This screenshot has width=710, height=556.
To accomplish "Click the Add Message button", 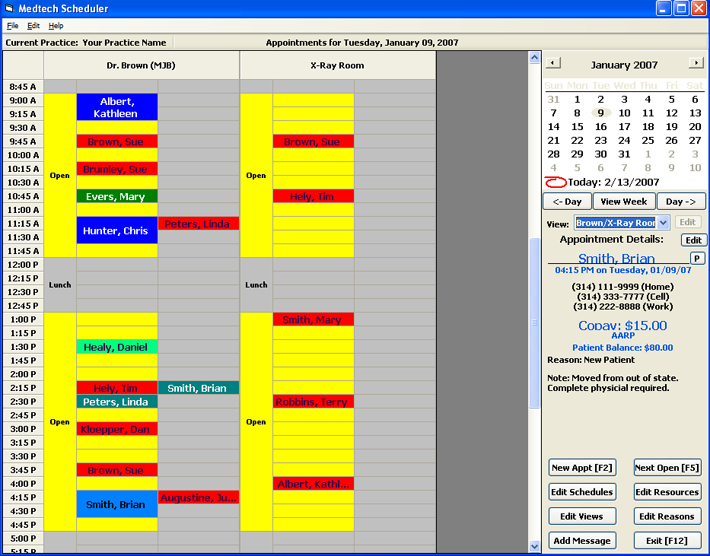I will [582, 541].
